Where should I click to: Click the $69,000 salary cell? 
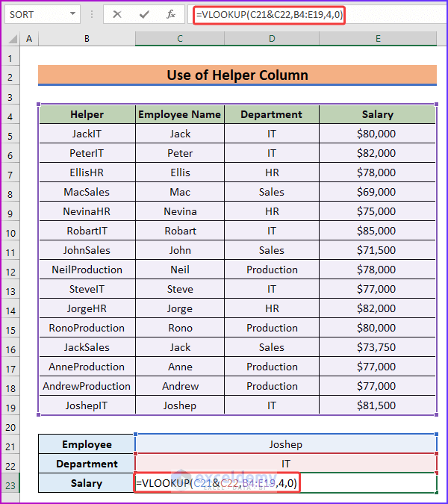pyautogui.click(x=378, y=192)
